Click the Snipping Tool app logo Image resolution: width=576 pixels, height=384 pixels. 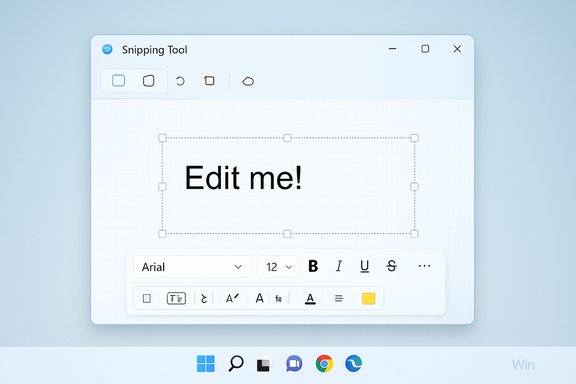107,49
